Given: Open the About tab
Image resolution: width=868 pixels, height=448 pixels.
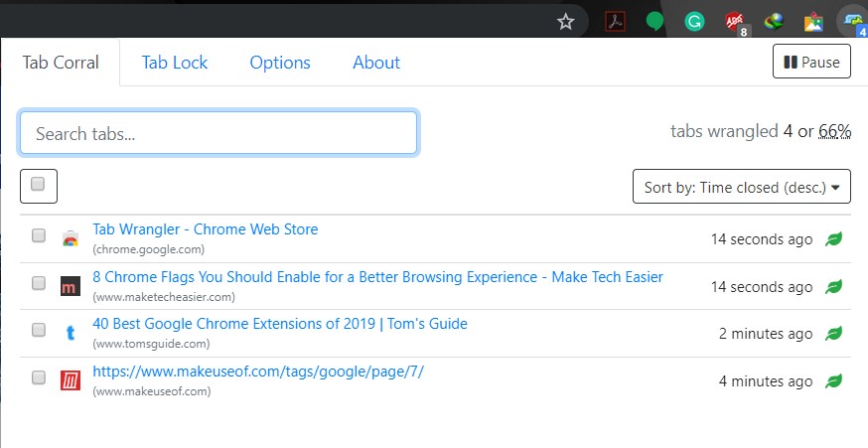Looking at the screenshot, I should 376,62.
